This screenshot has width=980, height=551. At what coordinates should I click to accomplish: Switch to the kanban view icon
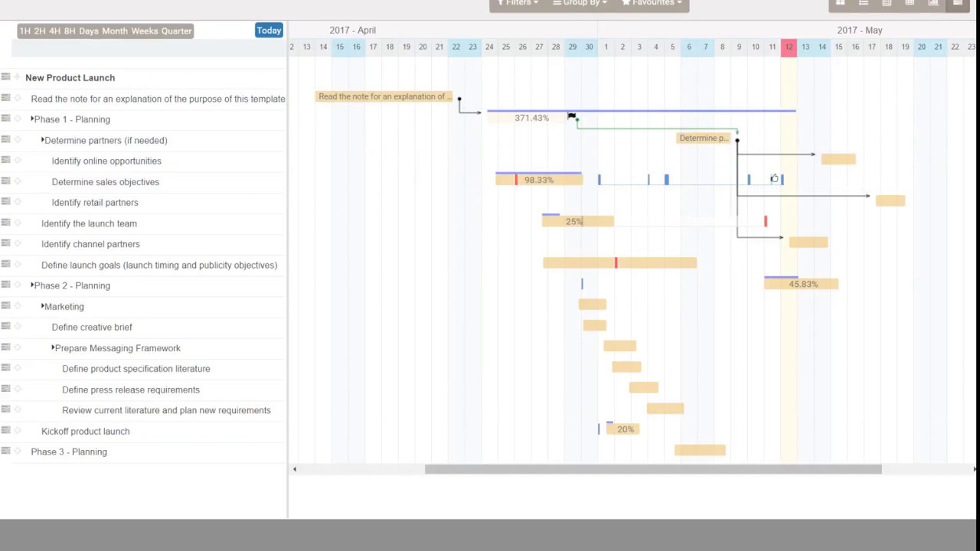click(840, 3)
